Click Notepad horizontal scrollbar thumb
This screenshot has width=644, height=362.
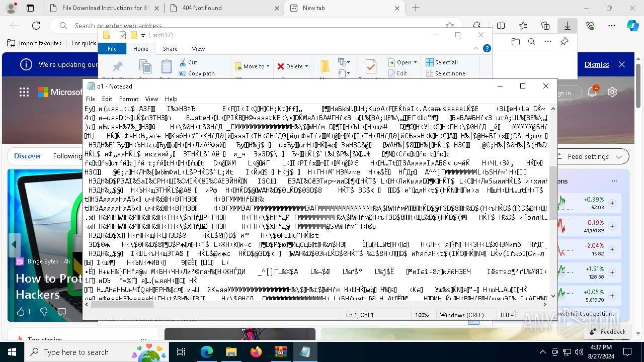pos(122,304)
